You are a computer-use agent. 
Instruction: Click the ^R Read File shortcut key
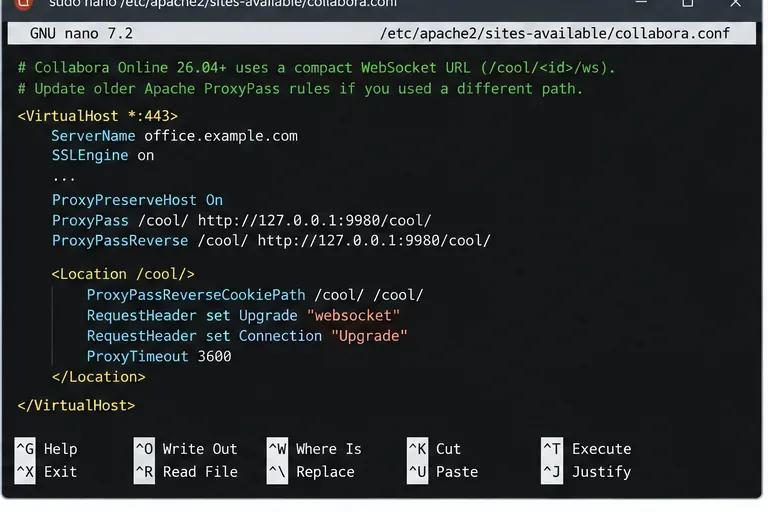coord(144,472)
